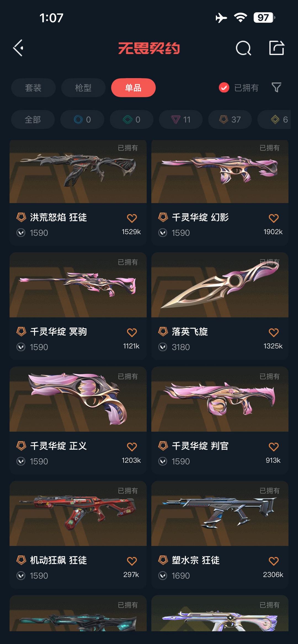Open the search magnifier icon

(243, 48)
